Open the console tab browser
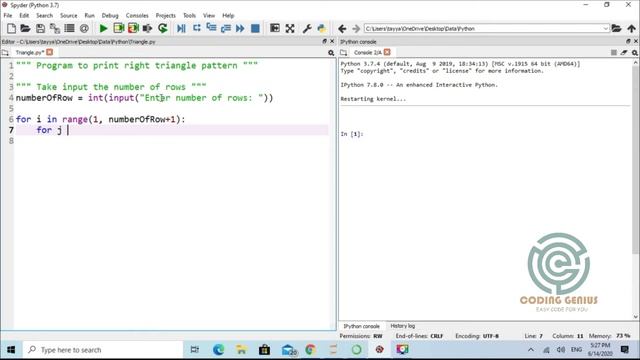Viewport: 640px width, 360px height. point(344,53)
